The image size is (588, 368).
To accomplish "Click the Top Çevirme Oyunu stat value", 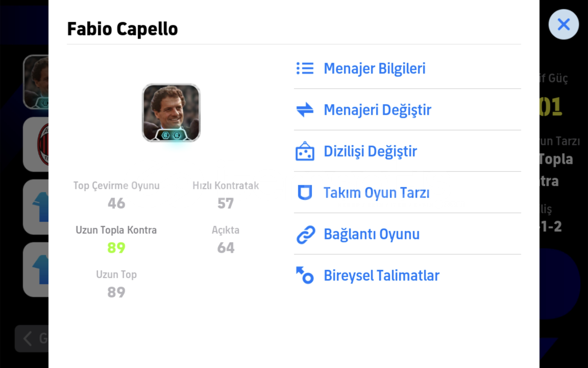I will [116, 203].
